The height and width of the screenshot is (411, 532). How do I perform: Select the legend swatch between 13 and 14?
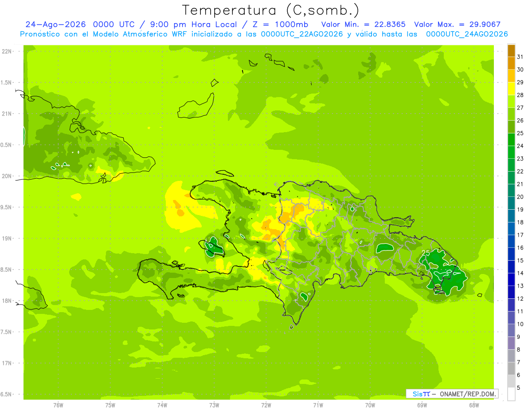click(511, 280)
